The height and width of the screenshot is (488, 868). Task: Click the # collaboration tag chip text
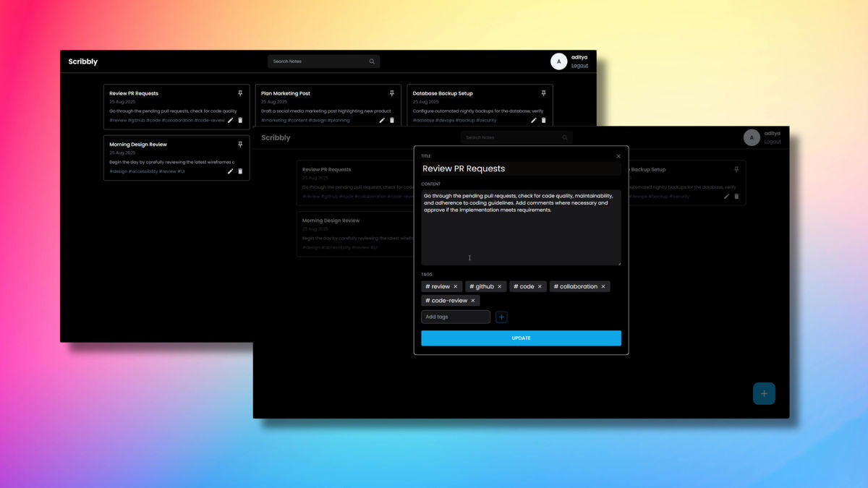(x=576, y=286)
